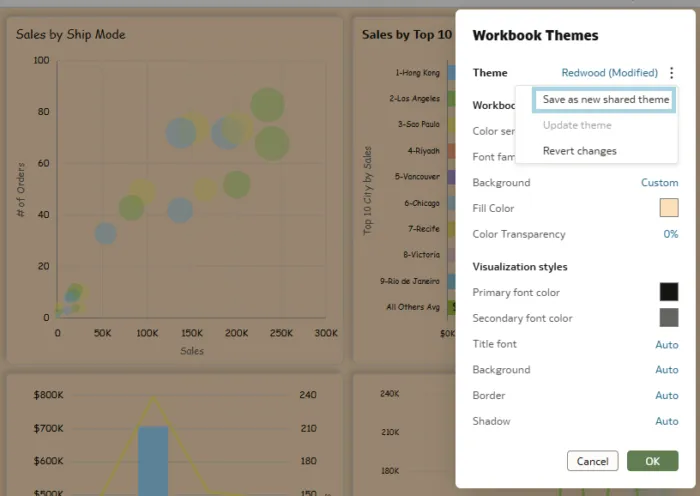
Task: Open visualization Background Auto dropdown
Action: pos(666,370)
